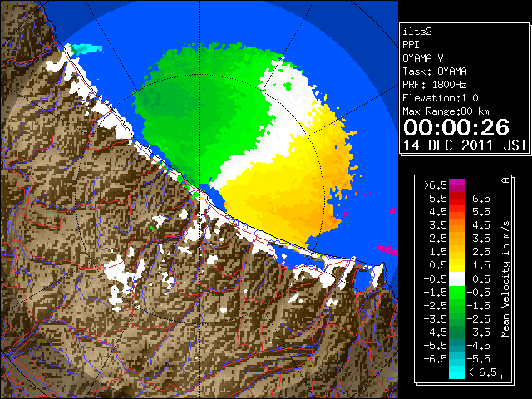Click the "PRF: 1800Hz" line

pos(435,85)
